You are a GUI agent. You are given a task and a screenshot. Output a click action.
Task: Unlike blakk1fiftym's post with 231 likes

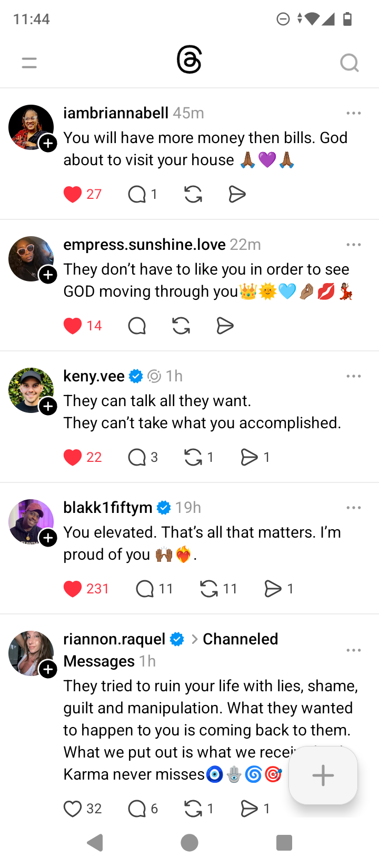(x=73, y=589)
